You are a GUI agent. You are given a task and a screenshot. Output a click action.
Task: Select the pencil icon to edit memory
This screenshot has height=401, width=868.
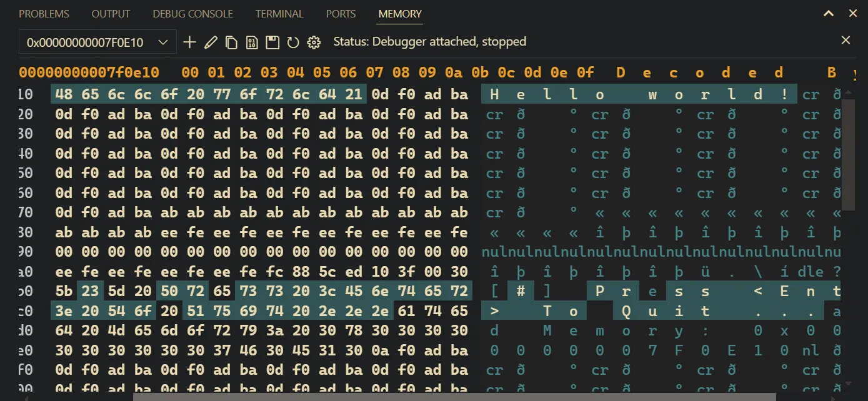210,42
